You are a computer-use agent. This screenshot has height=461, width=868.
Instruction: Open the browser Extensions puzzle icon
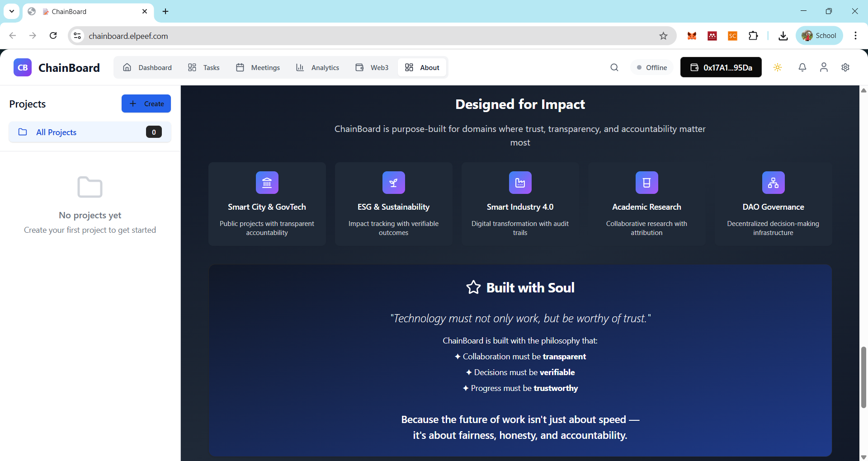[x=753, y=36]
